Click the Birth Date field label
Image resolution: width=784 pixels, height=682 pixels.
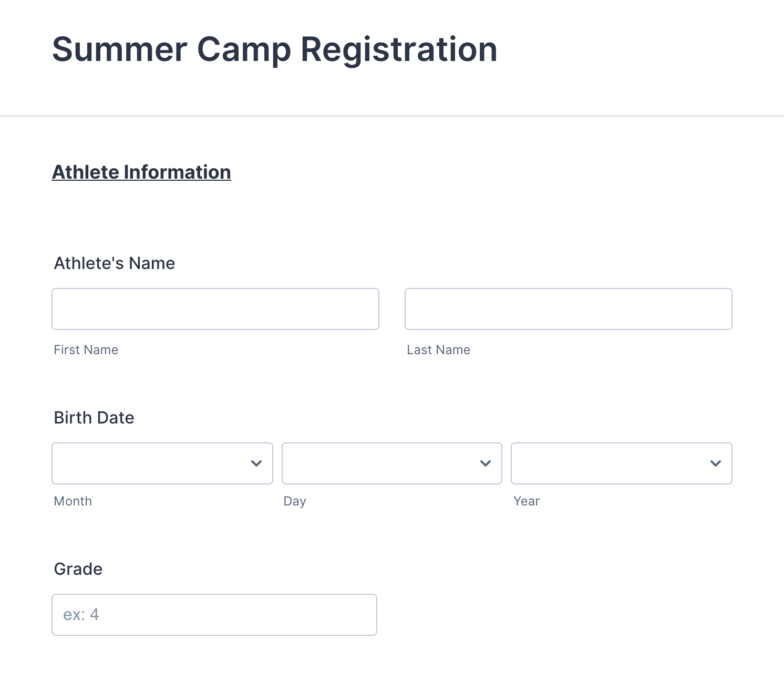pyautogui.click(x=94, y=418)
